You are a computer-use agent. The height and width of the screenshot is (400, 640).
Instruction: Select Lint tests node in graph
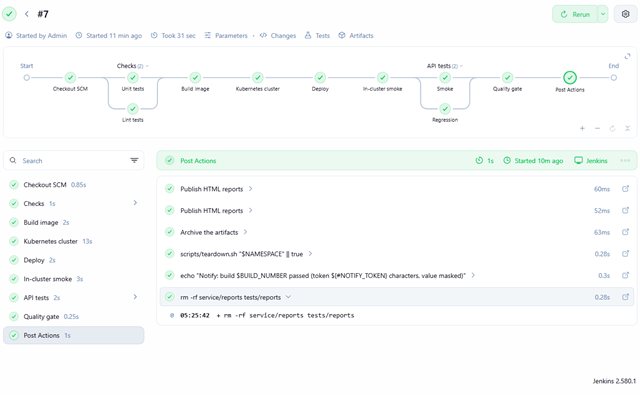click(x=133, y=109)
